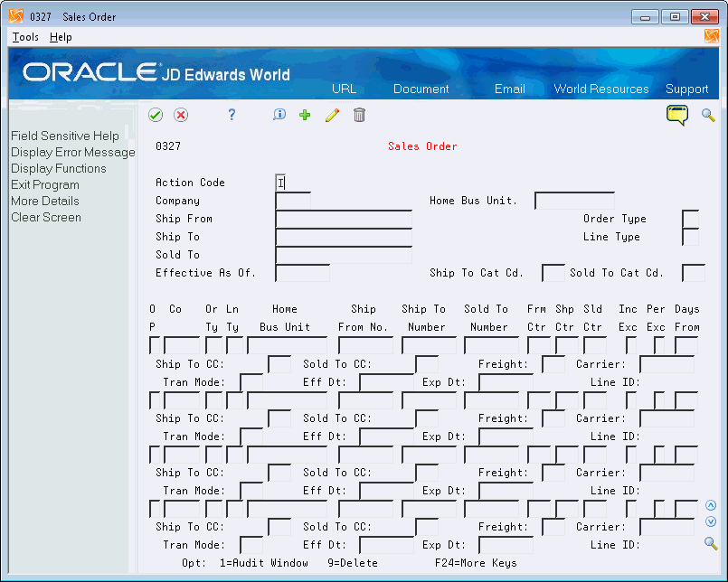The width and height of the screenshot is (728, 582).
Task: Select Display Functions
Action: 59,168
